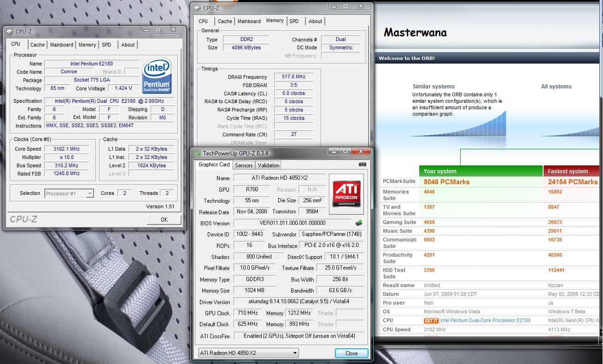Click the BIOS Version field in GPU-Z
Screen dimensions: 603x364
293,223
